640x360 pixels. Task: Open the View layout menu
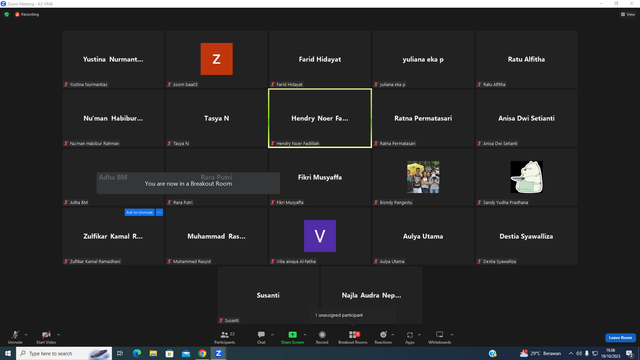tap(628, 14)
